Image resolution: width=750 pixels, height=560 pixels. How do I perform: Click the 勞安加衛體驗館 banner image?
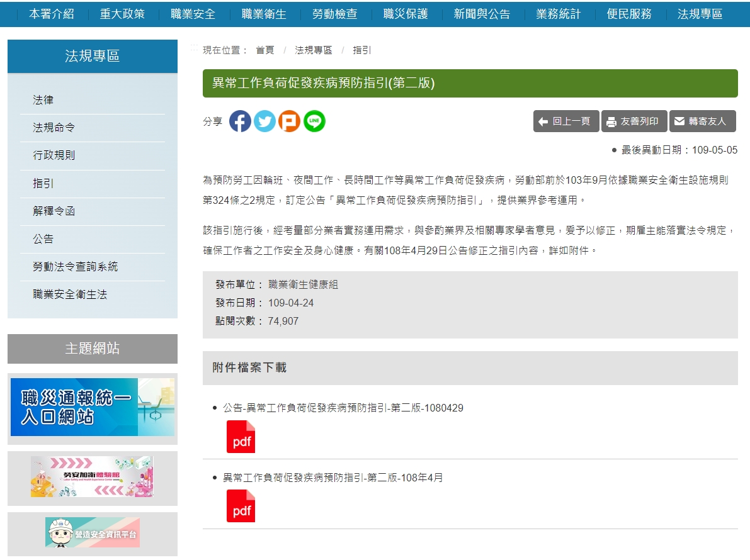pos(93,477)
